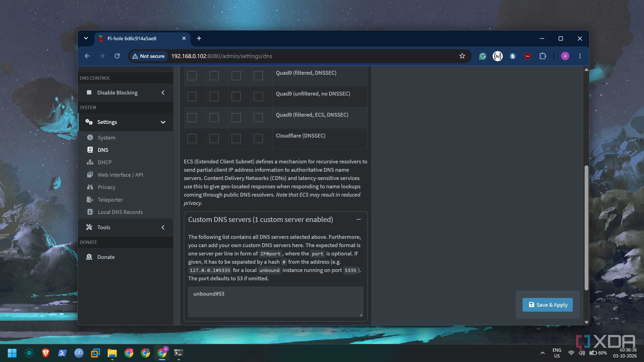Open the System settings page
Screen dimensions: 644x362
coord(106,138)
